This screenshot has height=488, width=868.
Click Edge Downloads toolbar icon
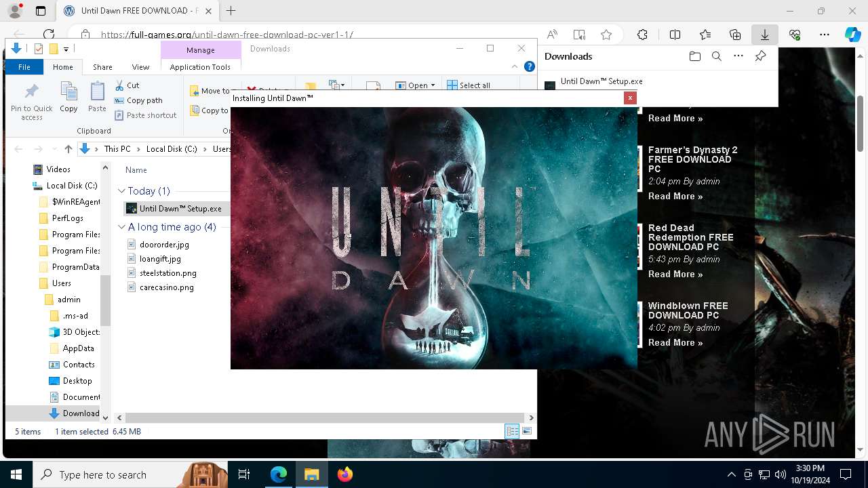point(765,35)
